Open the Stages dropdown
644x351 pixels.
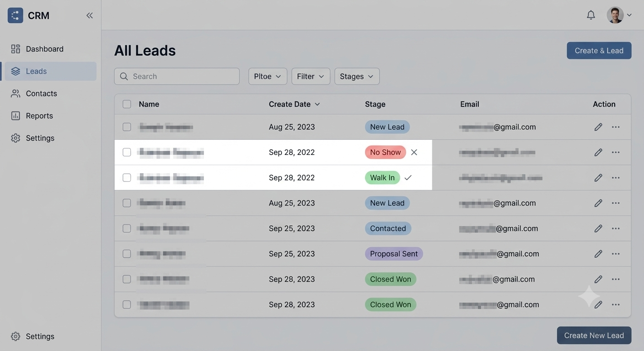357,76
